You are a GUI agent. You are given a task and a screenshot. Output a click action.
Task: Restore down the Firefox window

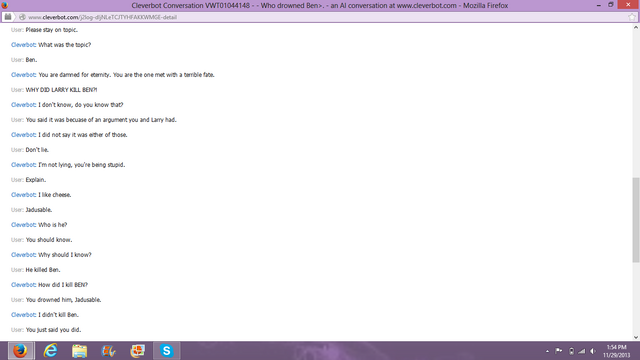611,5
